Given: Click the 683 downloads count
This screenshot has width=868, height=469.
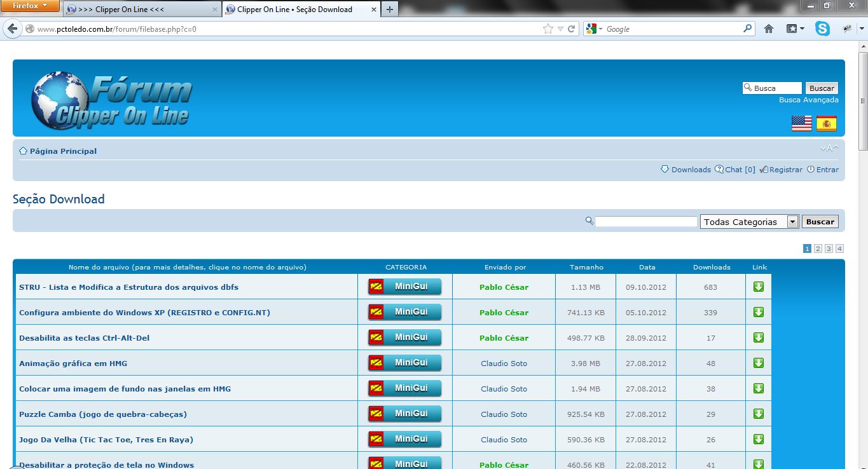Looking at the screenshot, I should pyautogui.click(x=710, y=287).
